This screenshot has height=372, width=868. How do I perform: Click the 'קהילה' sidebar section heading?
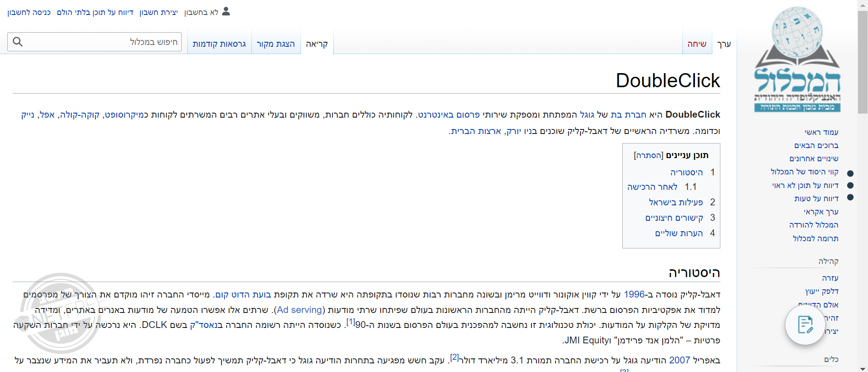click(x=828, y=261)
